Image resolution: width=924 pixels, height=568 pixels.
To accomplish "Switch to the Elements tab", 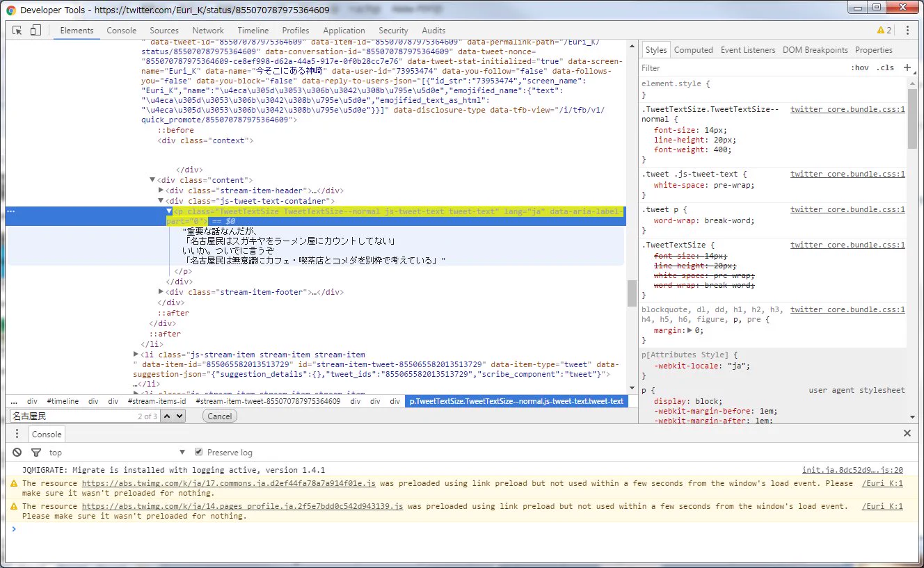I will (x=77, y=31).
